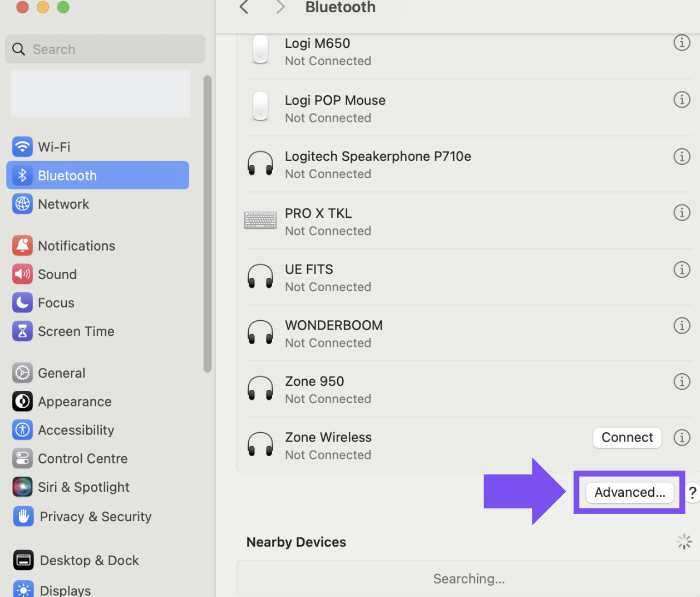700x597 pixels.
Task: Click the General gear icon
Action: coord(22,373)
